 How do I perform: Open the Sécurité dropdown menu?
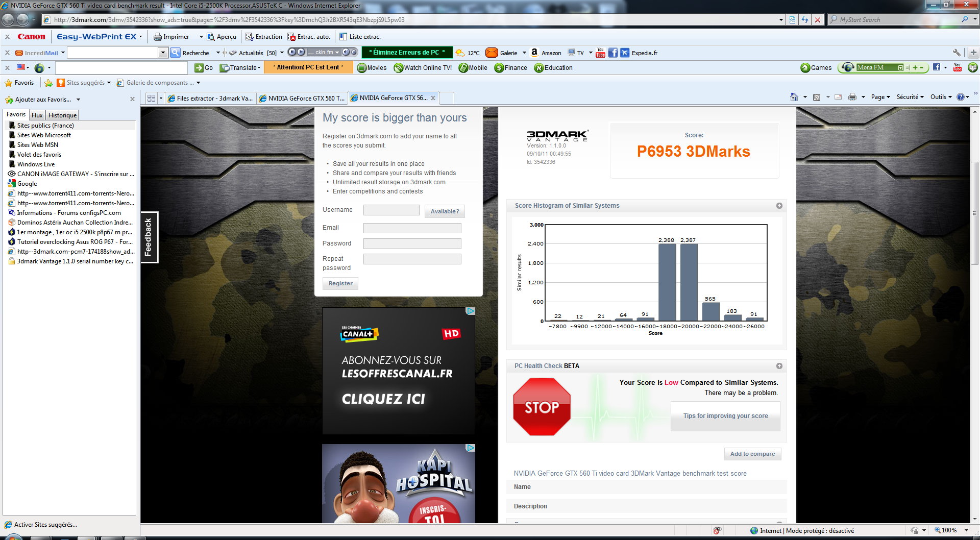pyautogui.click(x=910, y=97)
